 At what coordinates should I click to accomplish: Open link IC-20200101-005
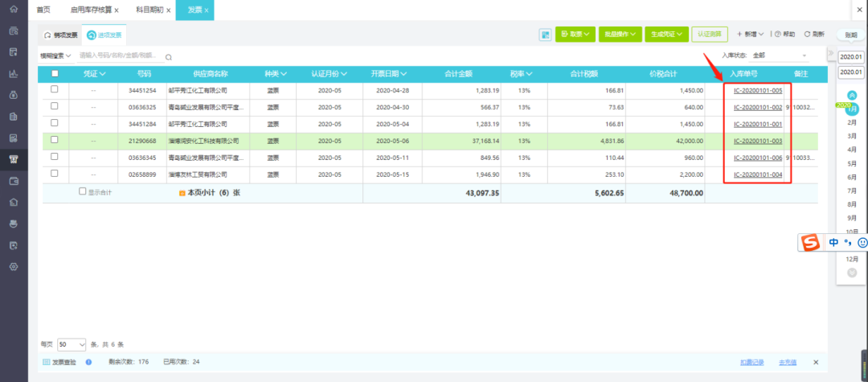pos(758,90)
